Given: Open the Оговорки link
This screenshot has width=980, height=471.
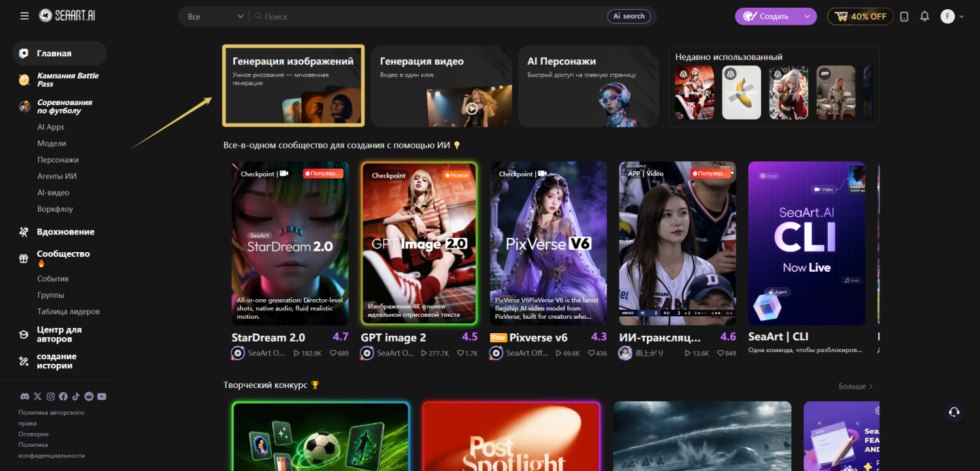Looking at the screenshot, I should tap(33, 434).
